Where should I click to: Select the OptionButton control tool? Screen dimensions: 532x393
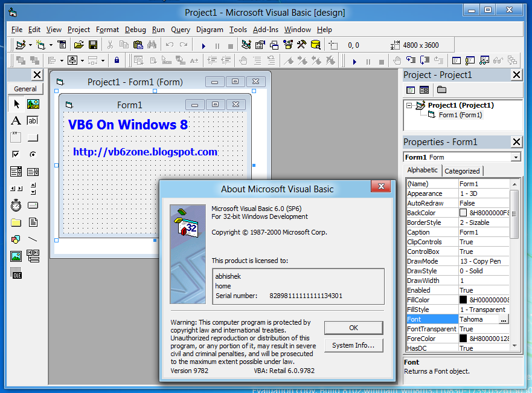coord(33,155)
